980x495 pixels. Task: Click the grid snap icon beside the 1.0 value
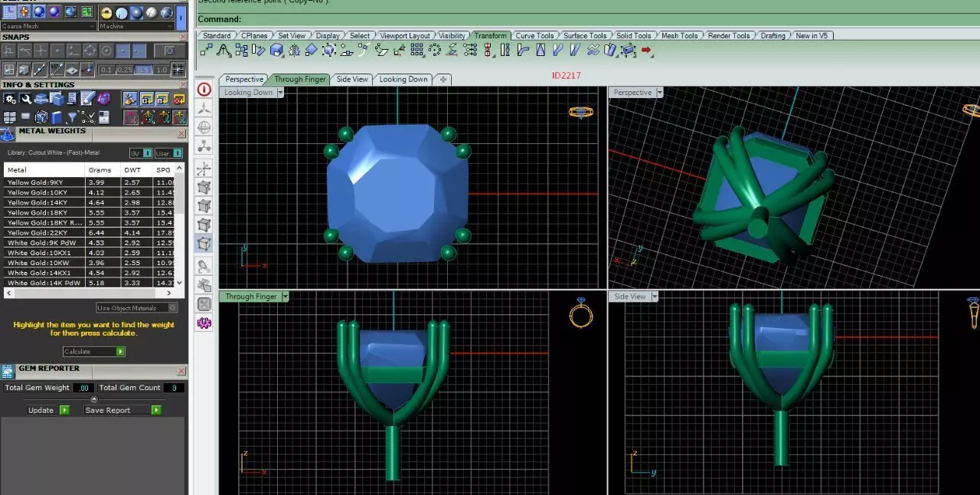coord(178,70)
